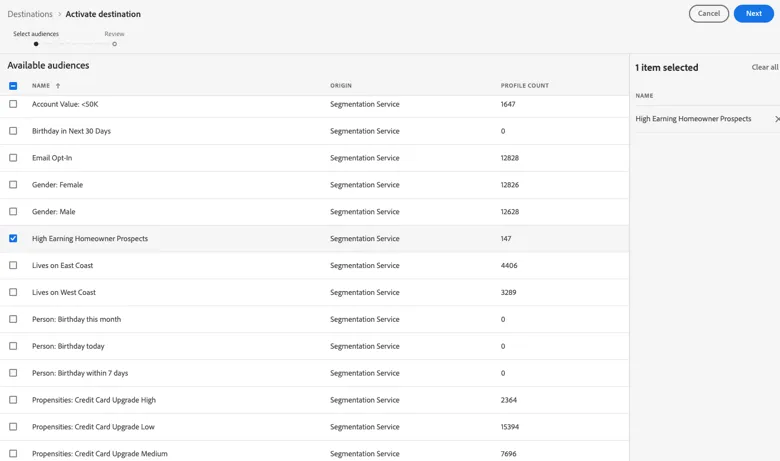Click profile count 15394
The width and height of the screenshot is (780, 461).
(509, 426)
